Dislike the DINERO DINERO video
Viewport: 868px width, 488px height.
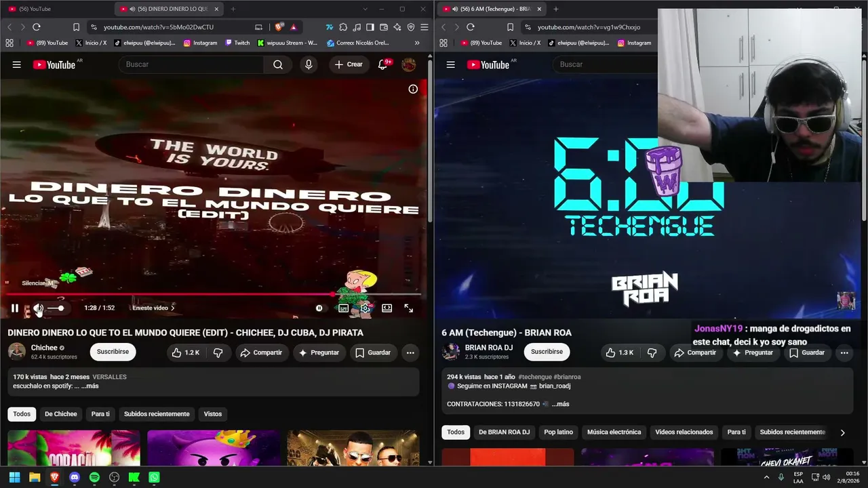(x=218, y=352)
